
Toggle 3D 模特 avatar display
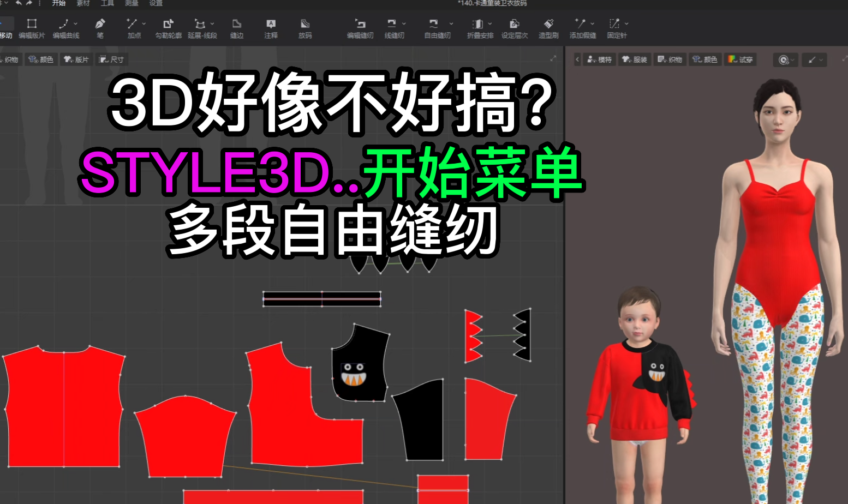[x=599, y=59]
